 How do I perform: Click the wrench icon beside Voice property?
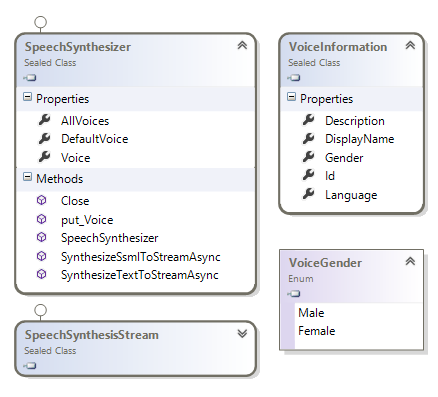coord(44,157)
